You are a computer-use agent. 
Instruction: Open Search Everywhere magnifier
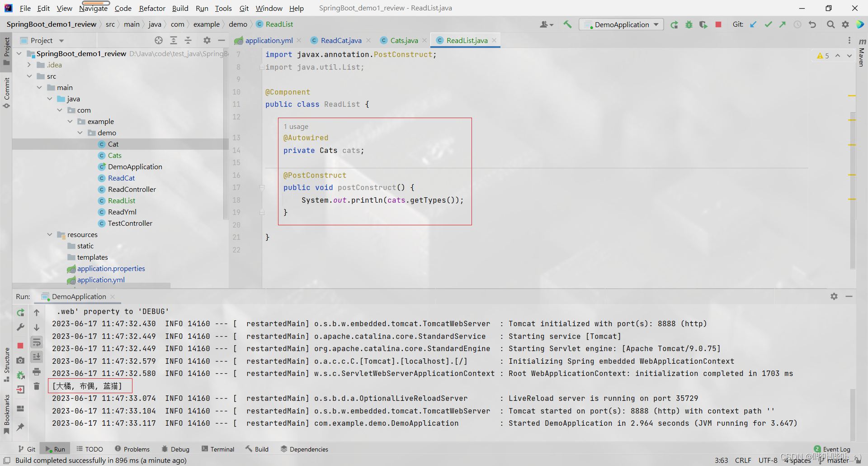pos(830,24)
